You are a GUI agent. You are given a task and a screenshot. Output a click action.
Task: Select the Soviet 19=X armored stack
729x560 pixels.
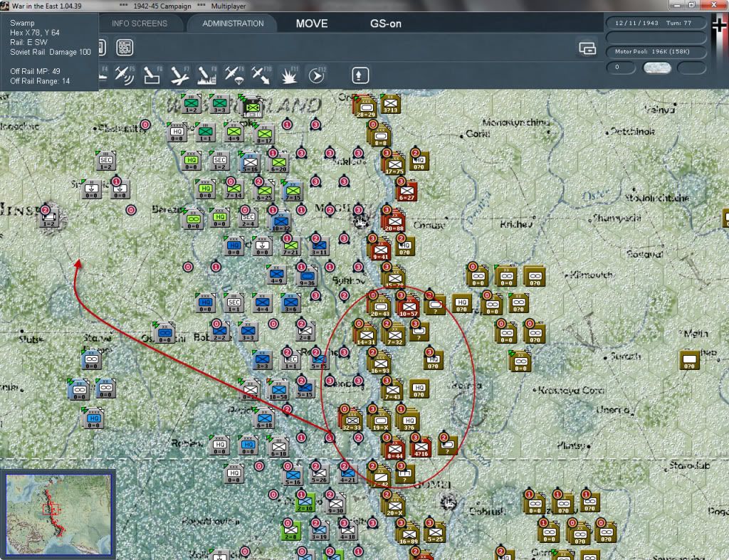tap(380, 420)
